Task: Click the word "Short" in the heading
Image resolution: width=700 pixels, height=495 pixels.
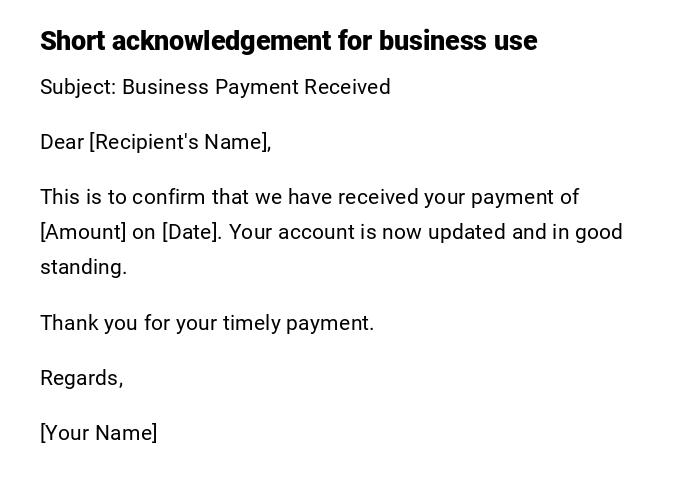Action: (x=73, y=41)
